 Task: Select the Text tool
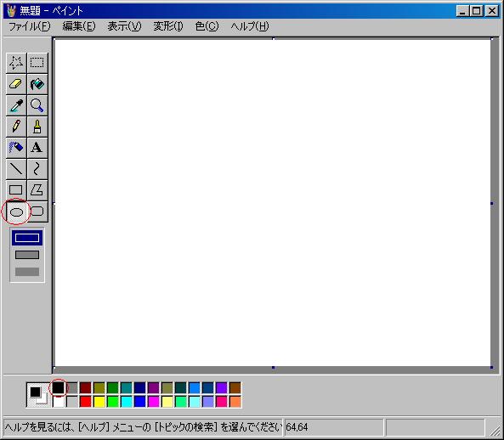point(37,148)
